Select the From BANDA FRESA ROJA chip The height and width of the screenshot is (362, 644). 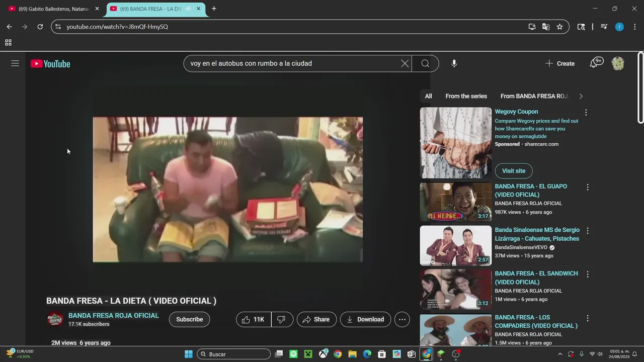click(x=534, y=96)
